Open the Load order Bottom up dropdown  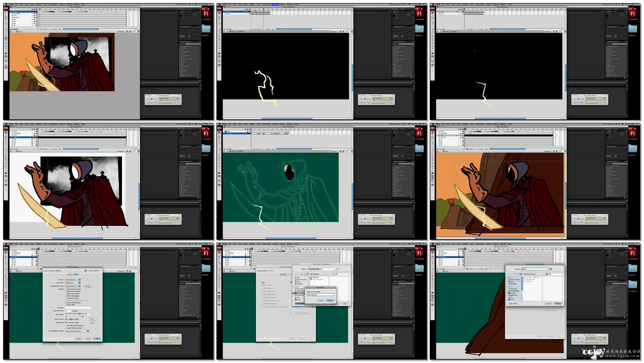(x=73, y=283)
